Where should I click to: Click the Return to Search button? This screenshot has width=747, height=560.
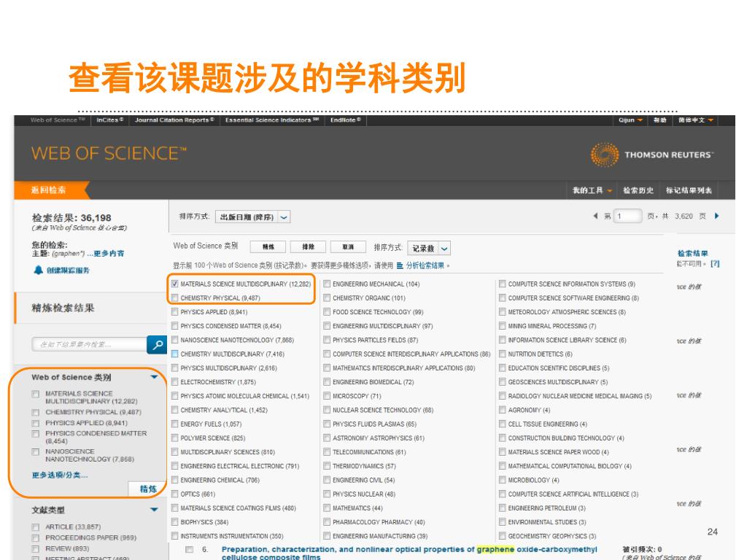click(49, 190)
